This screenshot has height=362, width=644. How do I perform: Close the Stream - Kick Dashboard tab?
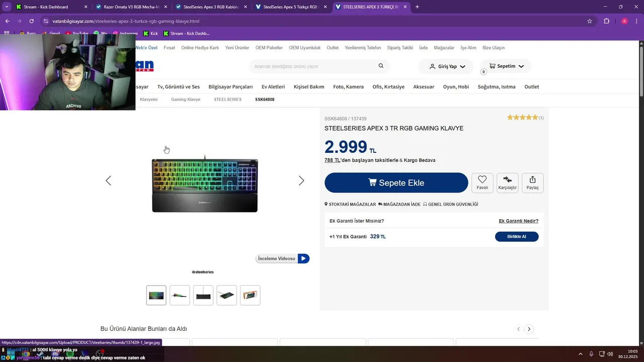(86, 7)
